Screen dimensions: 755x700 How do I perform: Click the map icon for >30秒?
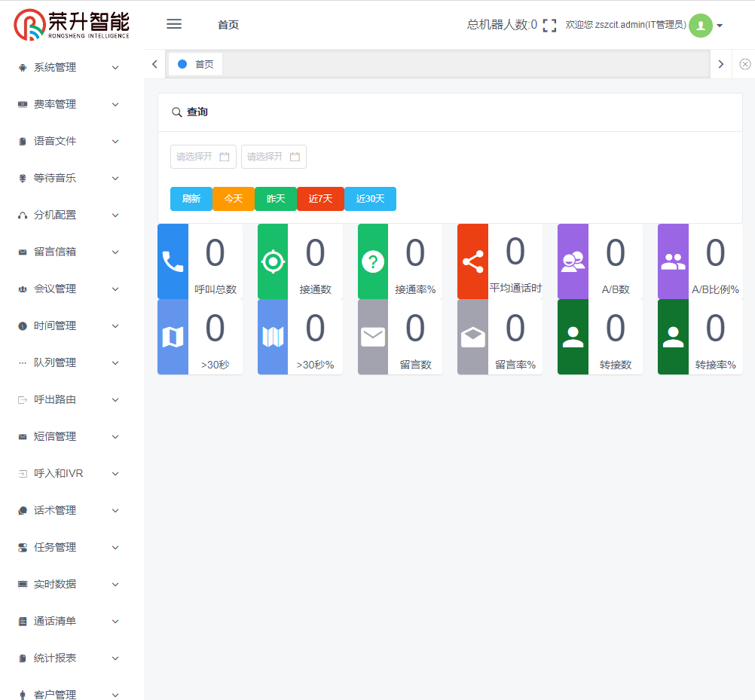coord(173,337)
